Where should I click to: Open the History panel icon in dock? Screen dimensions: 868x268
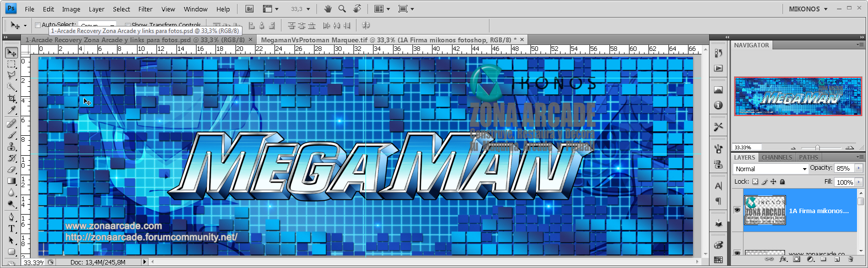[718, 53]
